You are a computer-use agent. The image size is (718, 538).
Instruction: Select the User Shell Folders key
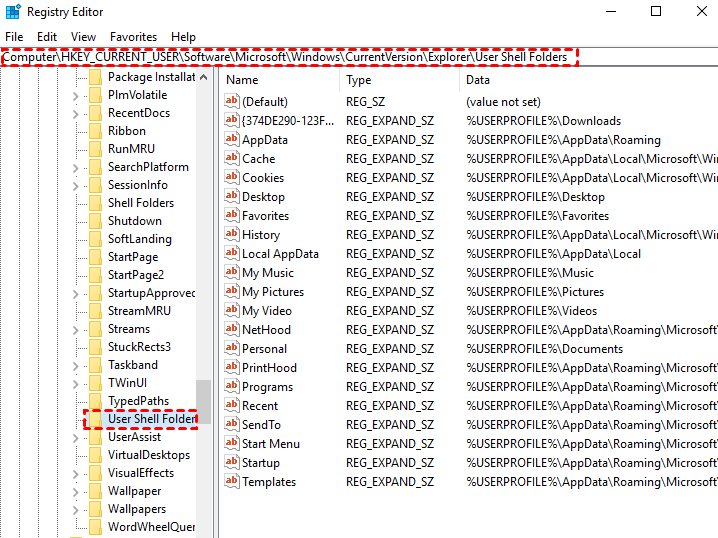(x=152, y=419)
